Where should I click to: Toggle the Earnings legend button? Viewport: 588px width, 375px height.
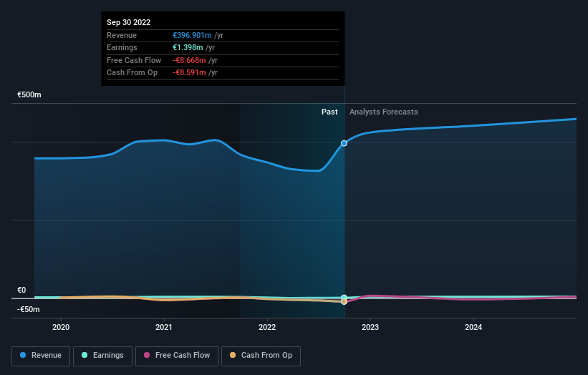tap(102, 356)
